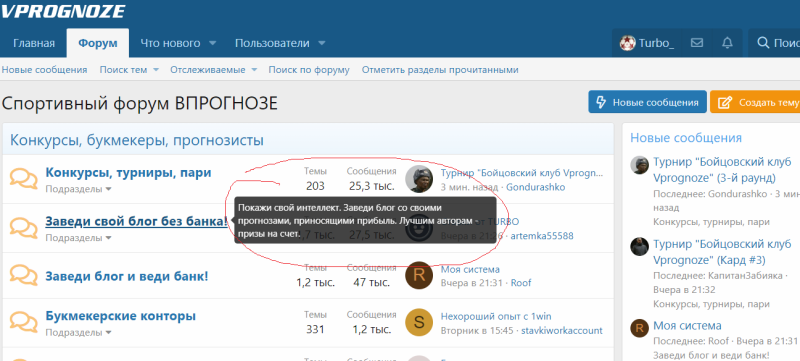This screenshot has height=361, width=800.
Task: Click the forum bubble icon beside Конкурсы, турниры, пари
Action: pos(23,178)
